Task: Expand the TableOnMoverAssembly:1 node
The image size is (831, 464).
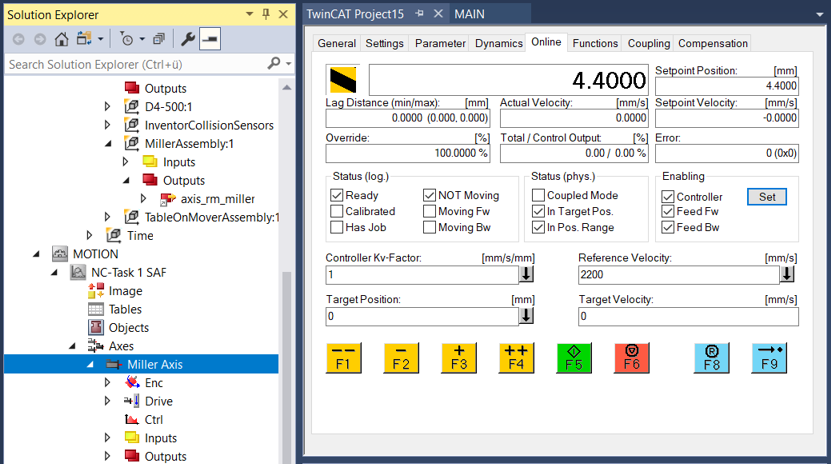Action: point(107,217)
